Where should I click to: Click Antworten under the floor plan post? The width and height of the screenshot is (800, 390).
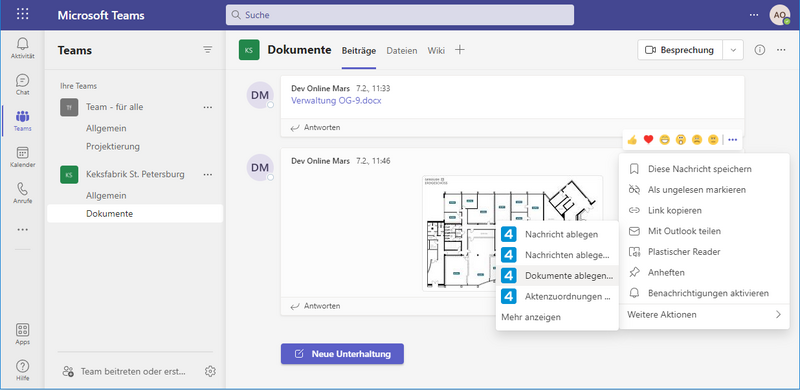(x=316, y=306)
